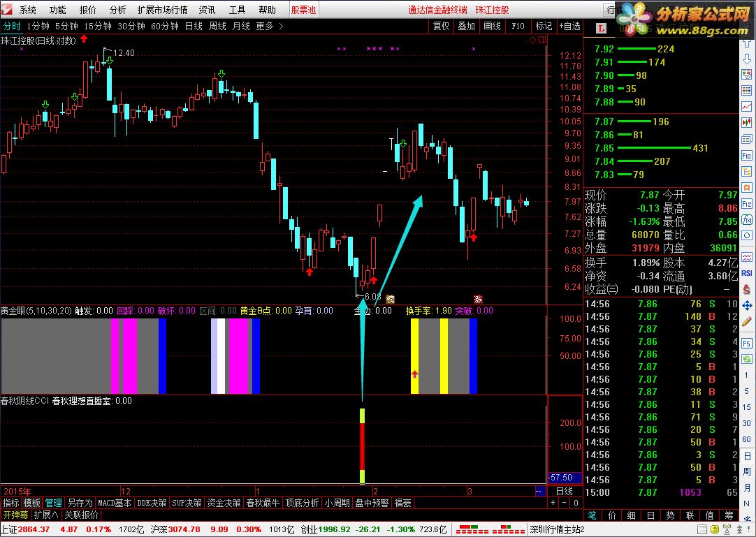This screenshot has height=537, width=756.
Task: Click the yellow badge icon in status bar
Action: click(x=715, y=529)
